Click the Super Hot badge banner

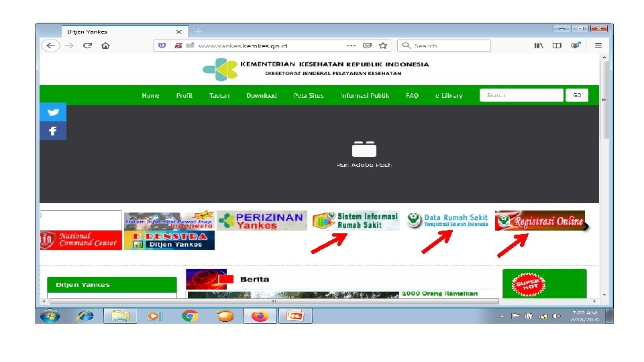coord(528,284)
